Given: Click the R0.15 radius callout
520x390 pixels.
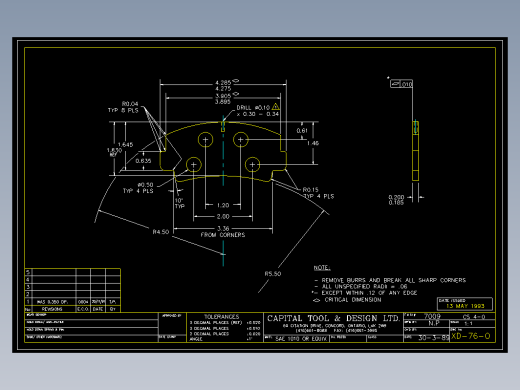Looking at the screenshot, I should pyautogui.click(x=310, y=190).
